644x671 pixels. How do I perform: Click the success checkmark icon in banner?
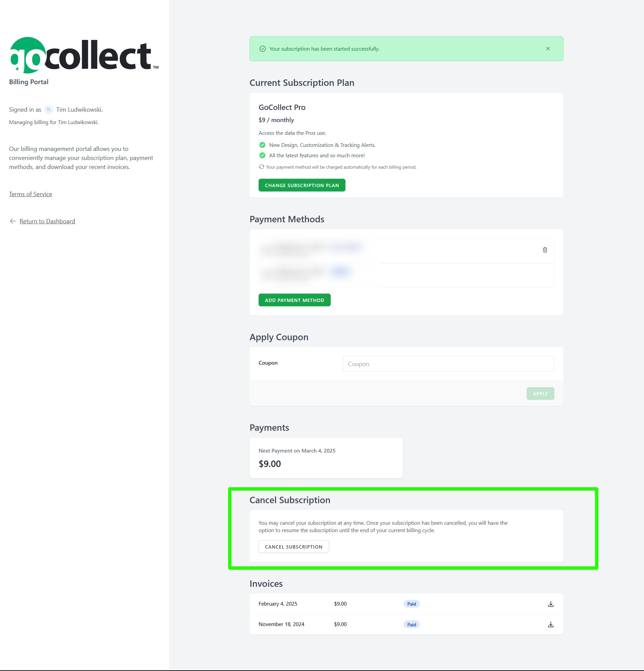pos(263,49)
